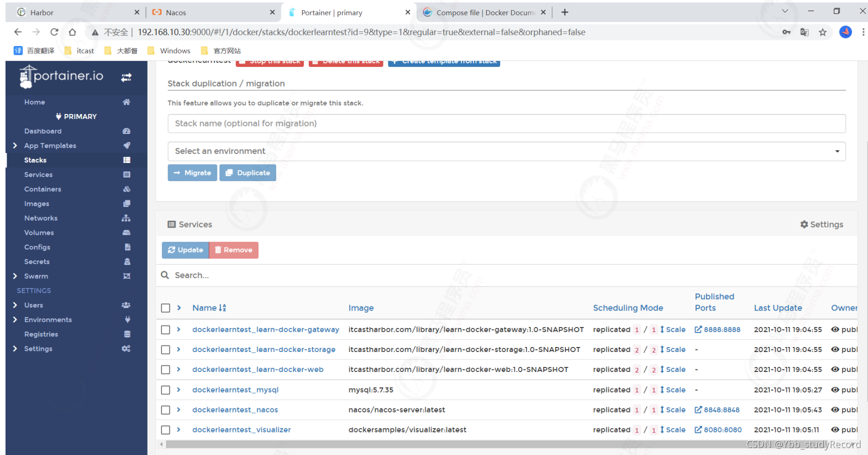
Task: Expand the Swarm submenu chevron
Action: (14, 276)
